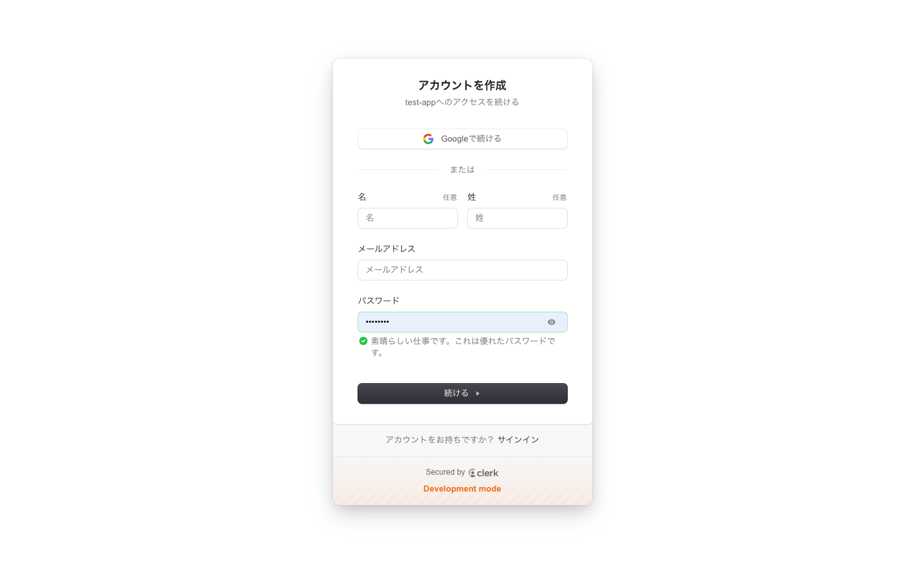The height and width of the screenshot is (563, 924).
Task: Focus the 名 first name input field
Action: 407,218
